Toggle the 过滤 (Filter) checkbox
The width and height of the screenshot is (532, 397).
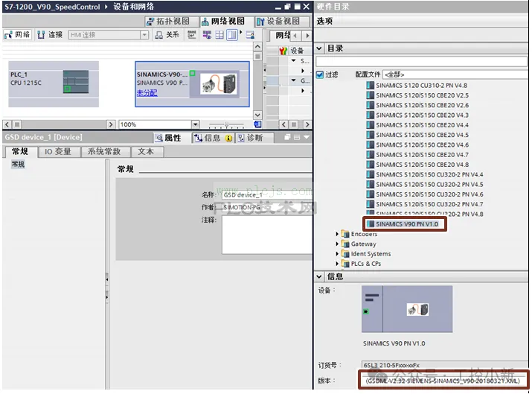[320, 74]
